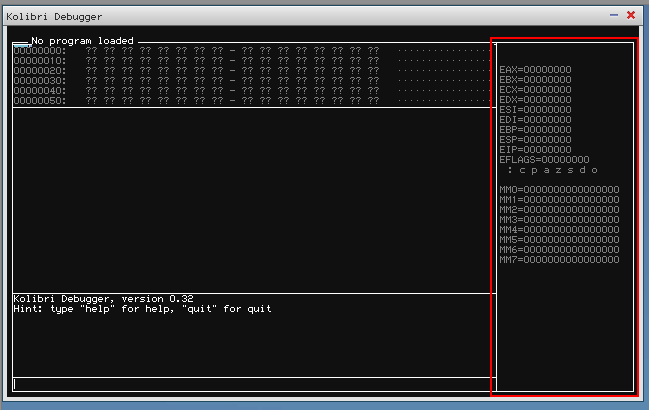Click memory dump row at address 00000030
The height and width of the screenshot is (410, 649).
(200, 80)
